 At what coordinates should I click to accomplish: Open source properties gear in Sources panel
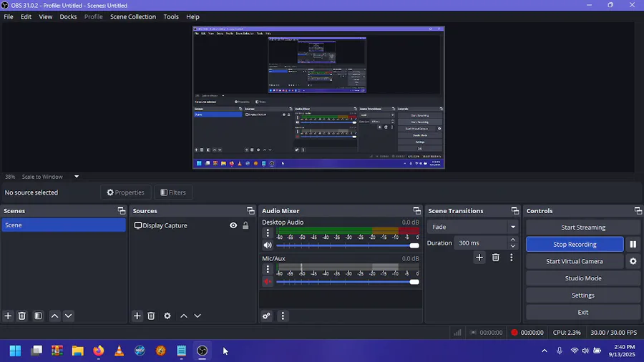(167, 316)
